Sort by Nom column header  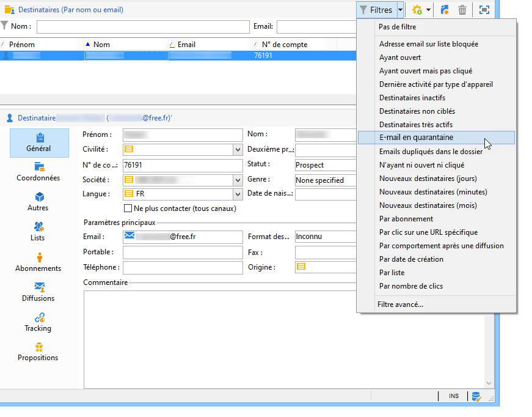pyautogui.click(x=126, y=45)
